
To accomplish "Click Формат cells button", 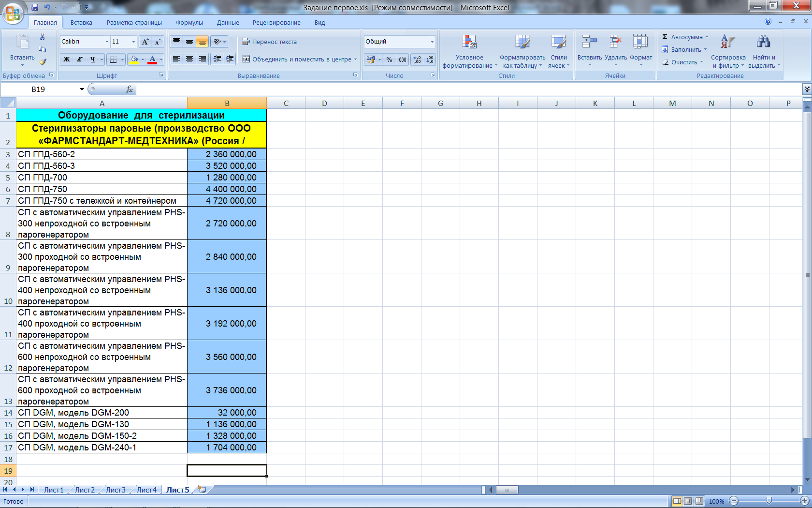I will 641,51.
